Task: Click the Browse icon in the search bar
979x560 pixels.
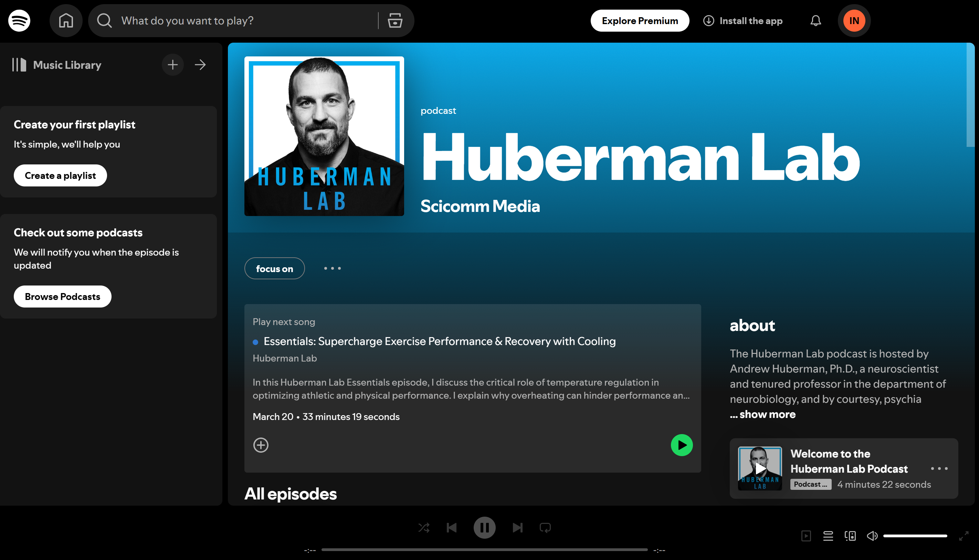Action: [x=395, y=20]
